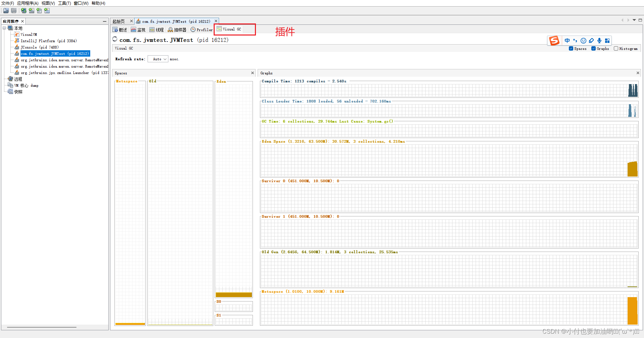Image resolution: width=644 pixels, height=338 pixels.
Task: Switch to the 线程 tab
Action: 157,30
